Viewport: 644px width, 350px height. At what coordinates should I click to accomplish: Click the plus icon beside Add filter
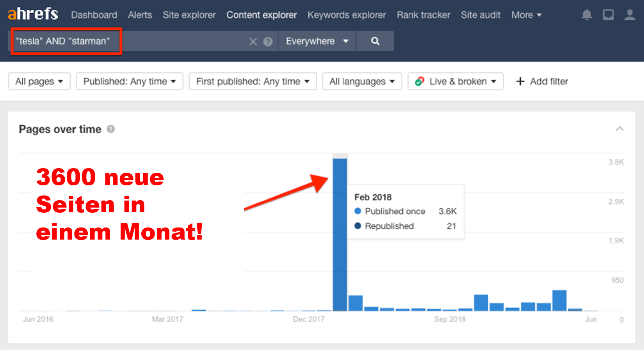[x=520, y=81]
